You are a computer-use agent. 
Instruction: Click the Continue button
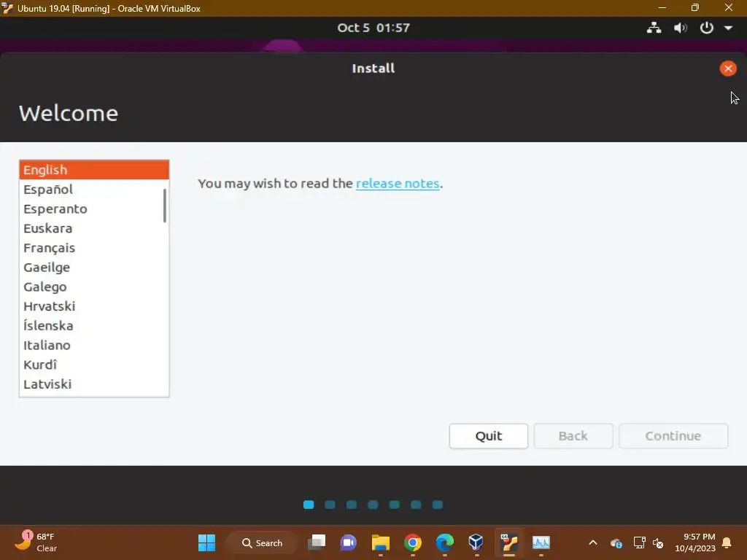click(673, 436)
